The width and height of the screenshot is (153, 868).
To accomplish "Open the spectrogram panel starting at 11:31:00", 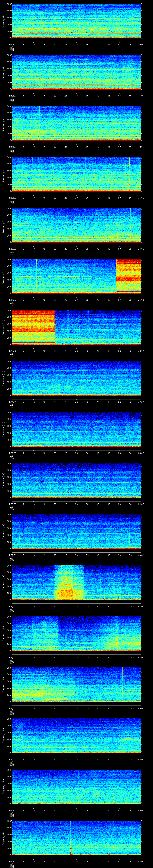I will coord(76,123).
